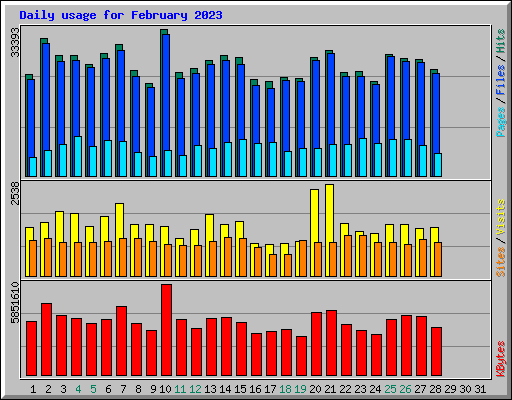The height and width of the screenshot is (400, 512).
Task: Click green day 19 label
Action: tap(300, 389)
